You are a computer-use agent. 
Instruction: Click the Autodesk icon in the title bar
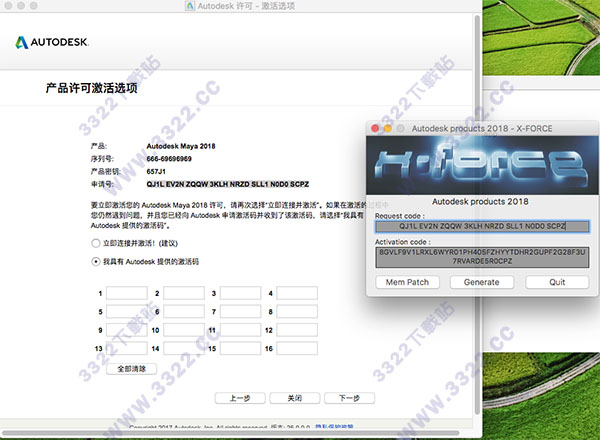[x=190, y=6]
